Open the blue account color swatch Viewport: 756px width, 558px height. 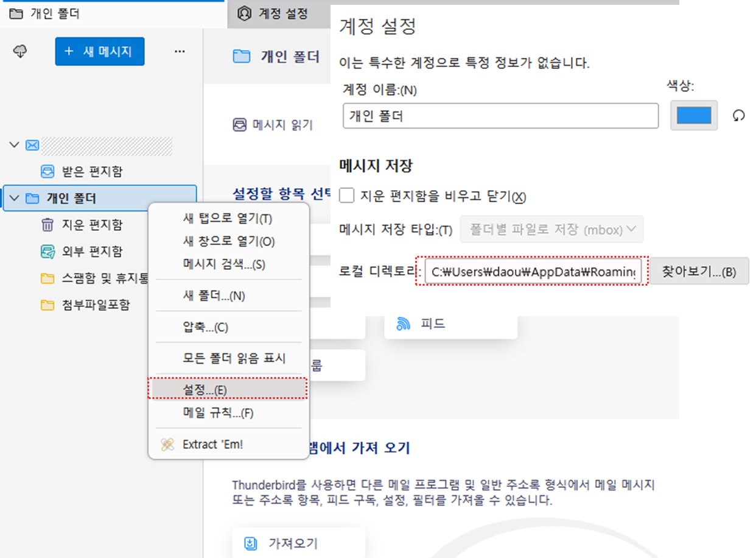tap(693, 115)
